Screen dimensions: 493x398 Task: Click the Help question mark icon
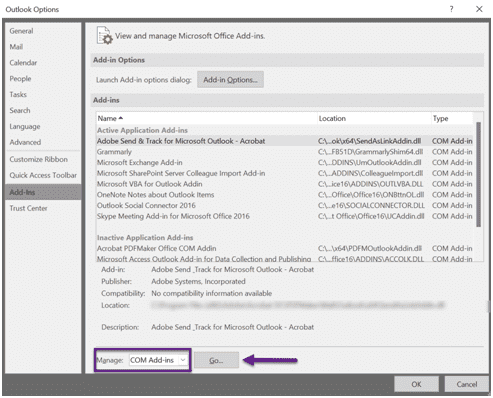[451, 9]
